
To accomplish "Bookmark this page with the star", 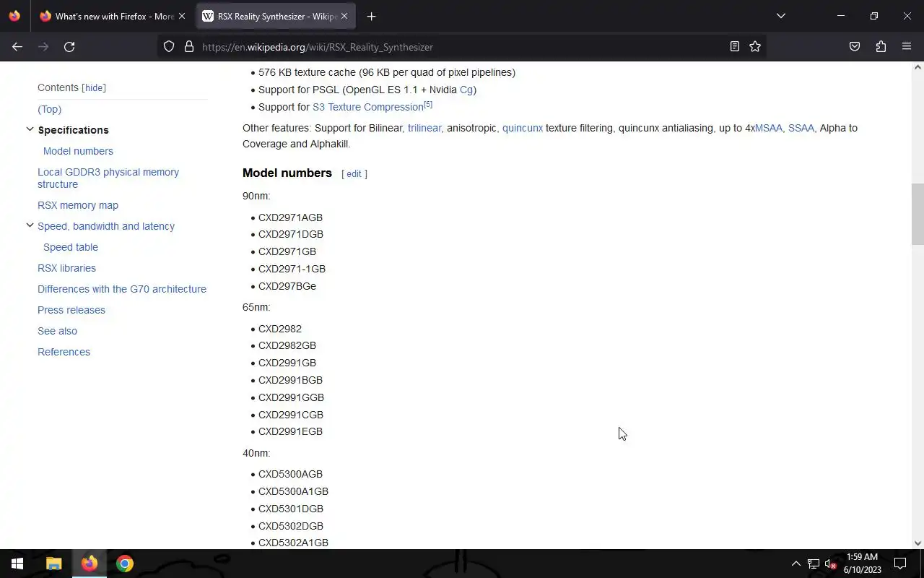I will [x=755, y=47].
